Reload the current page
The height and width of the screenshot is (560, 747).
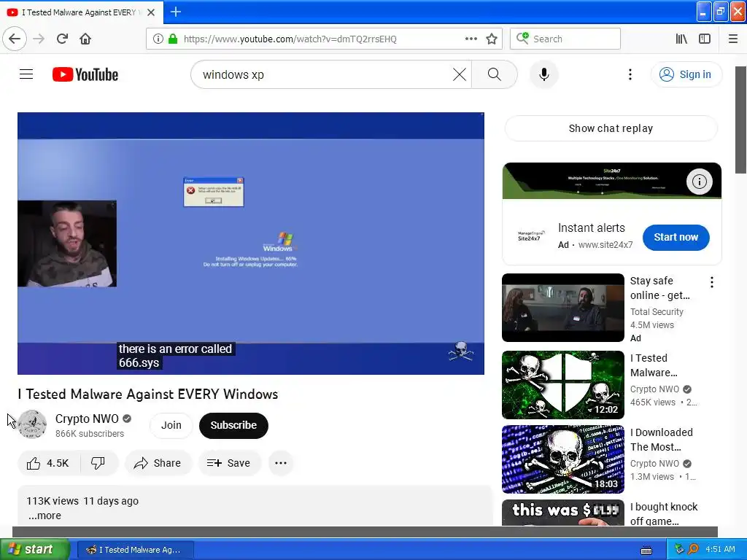point(62,39)
